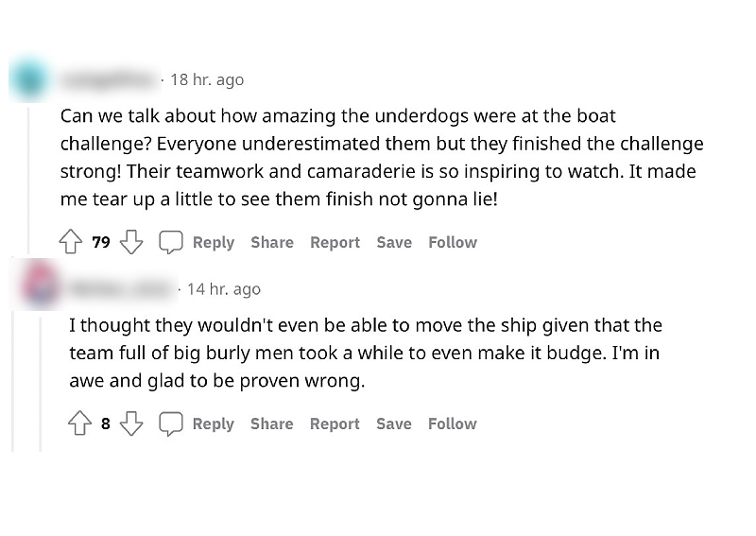Downvote the reply with 8 points
Screen dimensions: 756x536
131,424
